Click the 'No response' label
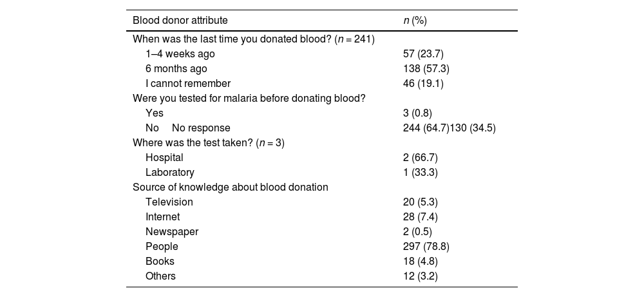The height and width of the screenshot is (297, 644). [x=201, y=128]
